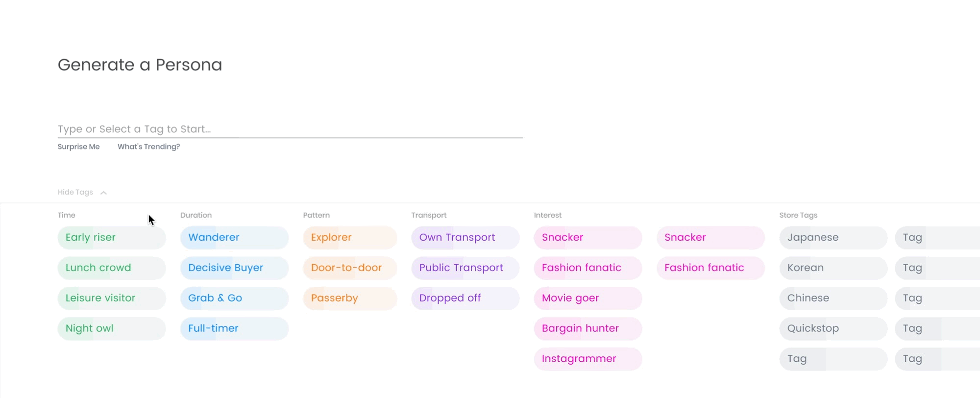Select the Decisive Buyer tag
The image size is (980, 398).
(234, 268)
